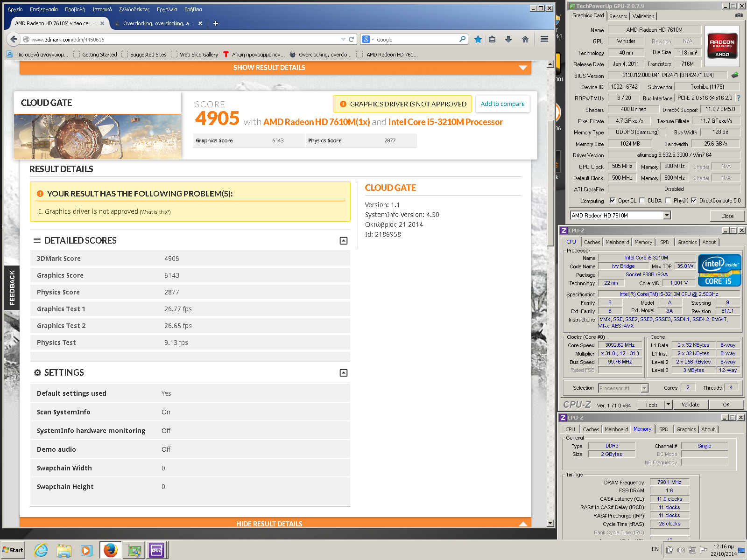
Task: Click the Graphics Driver Not Approved banner
Action: point(402,104)
